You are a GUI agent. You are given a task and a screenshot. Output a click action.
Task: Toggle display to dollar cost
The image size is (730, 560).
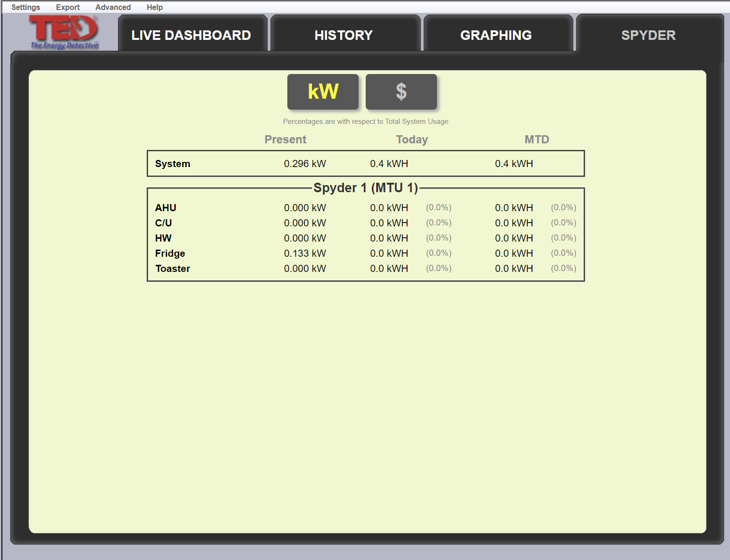[401, 92]
